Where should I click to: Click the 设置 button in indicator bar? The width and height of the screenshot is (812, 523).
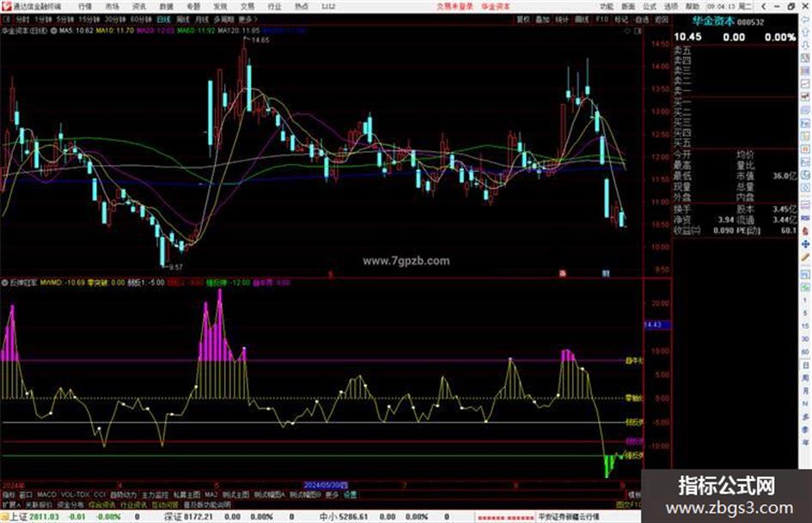[x=350, y=495]
